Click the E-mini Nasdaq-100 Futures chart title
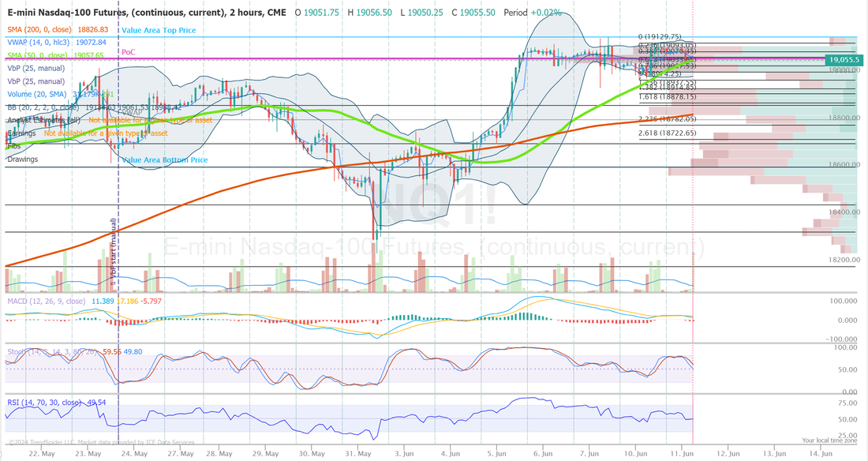This screenshot has width=868, height=461. (147, 12)
